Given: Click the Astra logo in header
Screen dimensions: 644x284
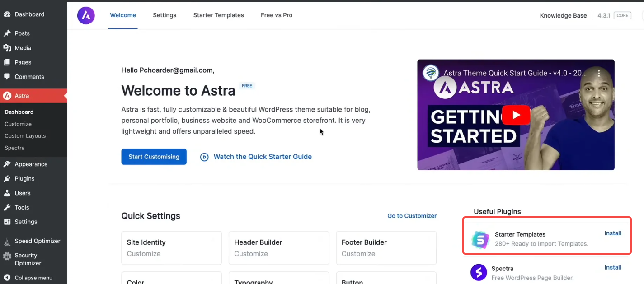Looking at the screenshot, I should [x=86, y=15].
